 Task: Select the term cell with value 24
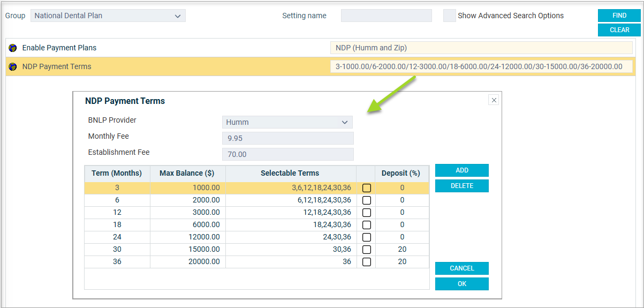pyautogui.click(x=117, y=237)
